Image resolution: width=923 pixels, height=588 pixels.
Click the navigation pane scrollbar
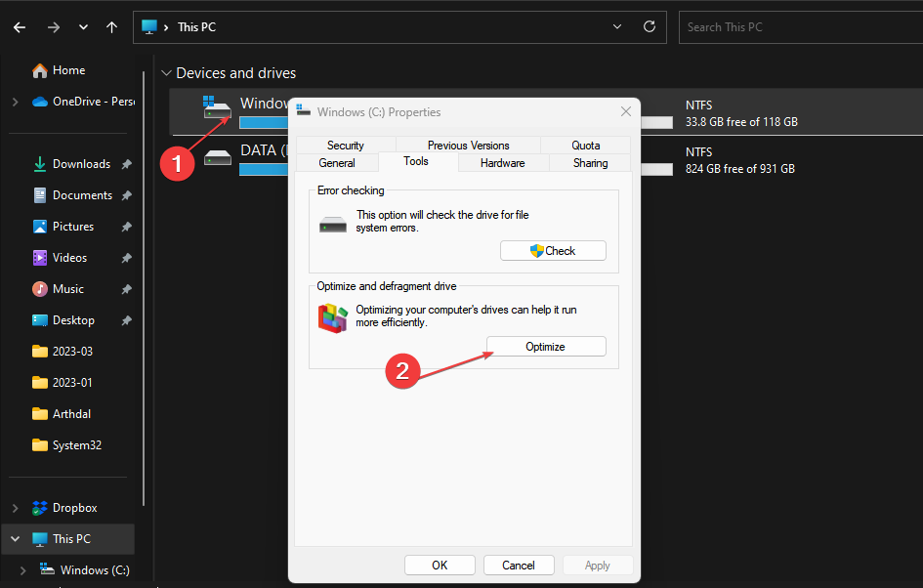pos(144,288)
